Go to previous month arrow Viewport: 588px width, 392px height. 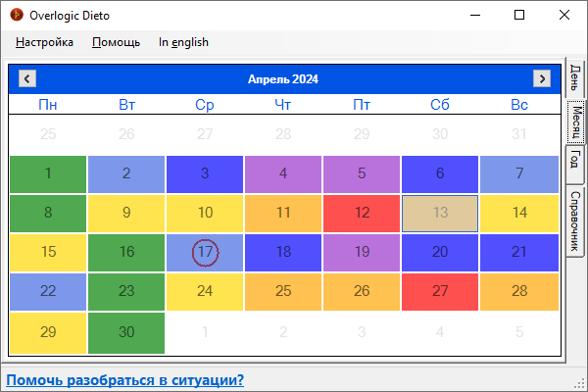point(27,78)
